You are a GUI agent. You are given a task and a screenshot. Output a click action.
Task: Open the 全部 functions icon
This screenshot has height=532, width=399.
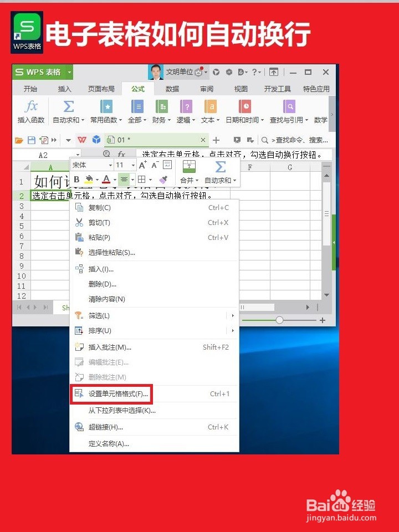click(137, 106)
